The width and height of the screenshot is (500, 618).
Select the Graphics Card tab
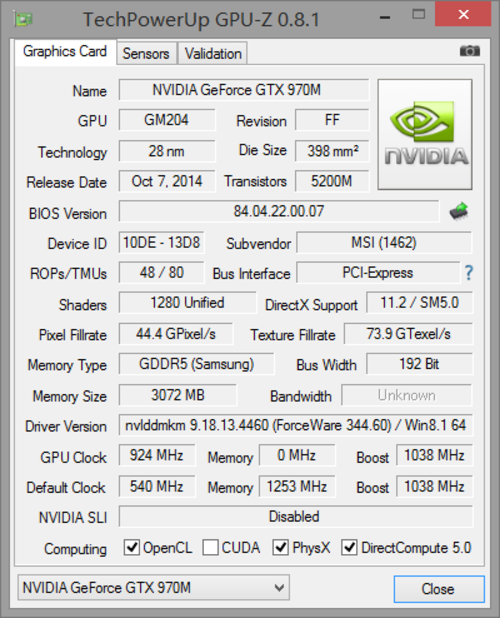click(65, 51)
